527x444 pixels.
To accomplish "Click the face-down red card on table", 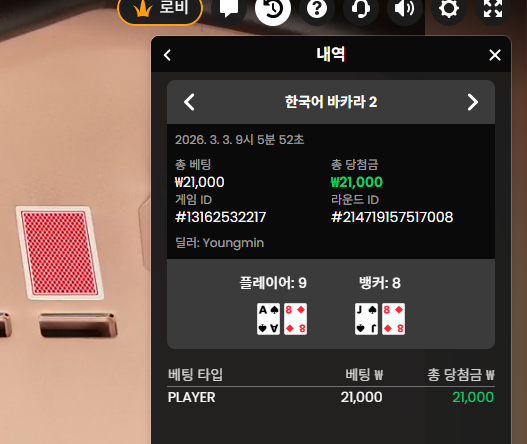I will pos(60,253).
